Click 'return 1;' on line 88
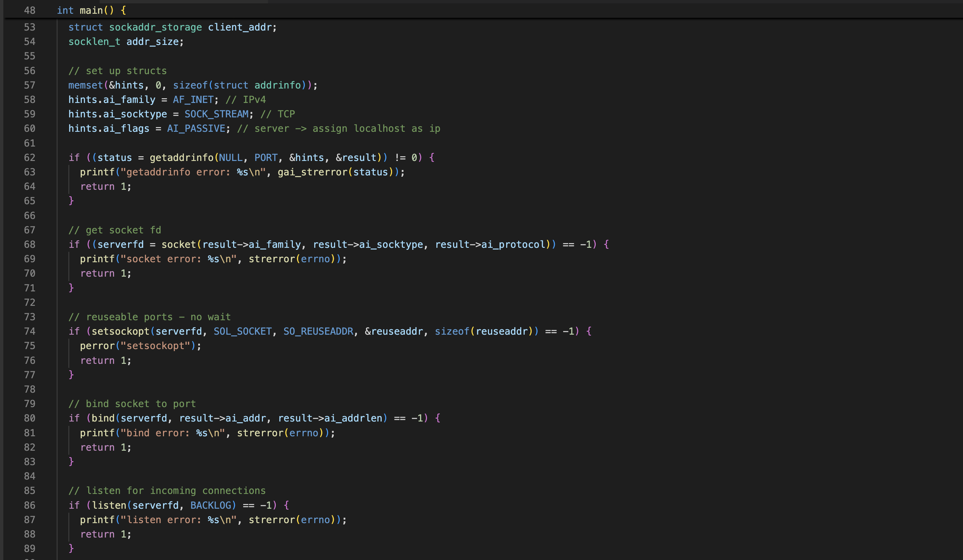This screenshot has height=560, width=963. [106, 535]
